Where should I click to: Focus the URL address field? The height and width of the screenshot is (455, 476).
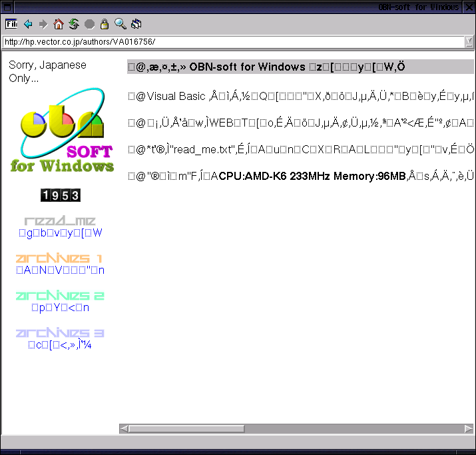point(233,42)
